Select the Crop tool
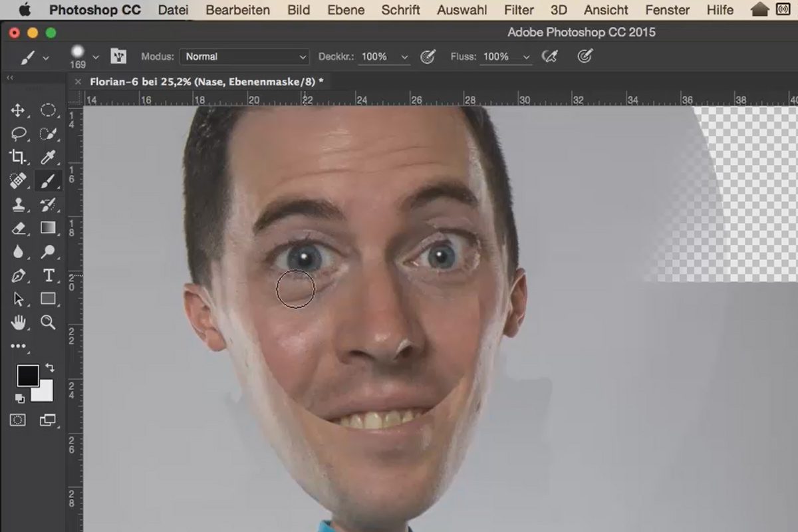The image size is (798, 532). point(19,157)
